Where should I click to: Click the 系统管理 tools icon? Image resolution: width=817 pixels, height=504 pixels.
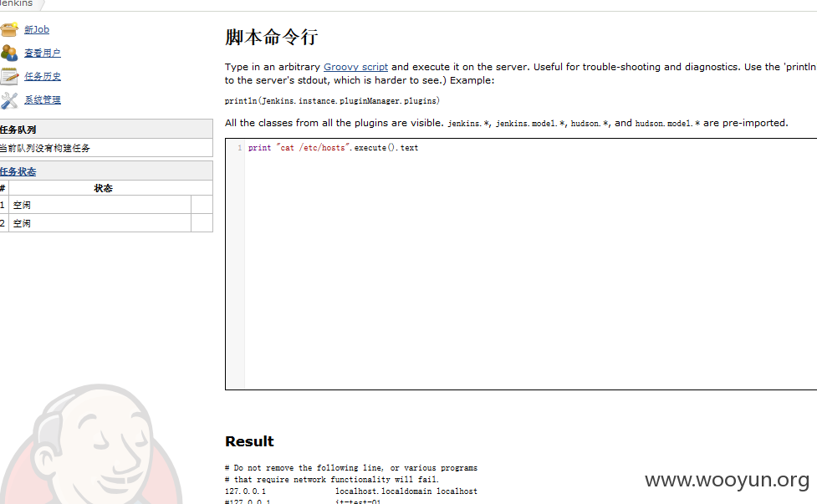pyautogui.click(x=9, y=100)
